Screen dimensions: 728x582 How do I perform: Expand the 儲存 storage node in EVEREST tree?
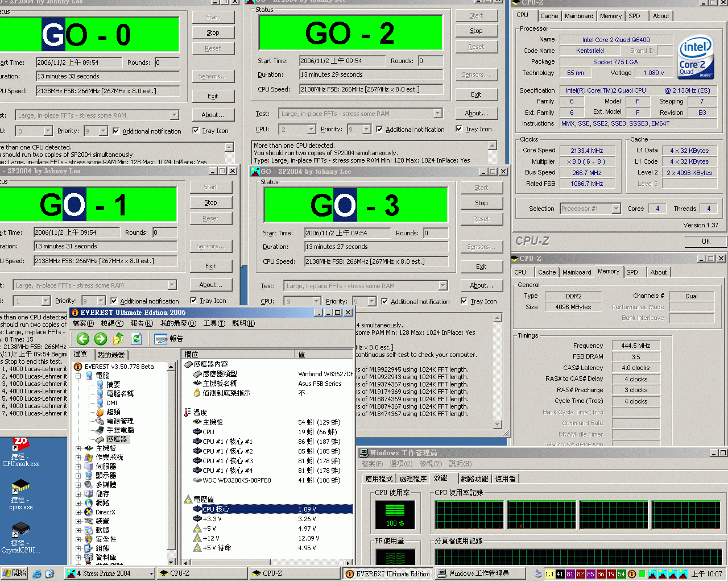78,494
